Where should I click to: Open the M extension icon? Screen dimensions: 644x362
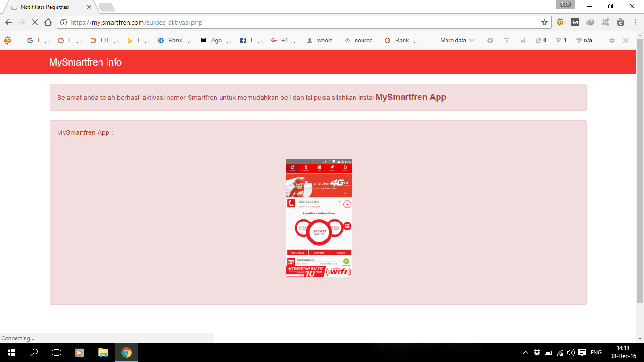point(575,22)
